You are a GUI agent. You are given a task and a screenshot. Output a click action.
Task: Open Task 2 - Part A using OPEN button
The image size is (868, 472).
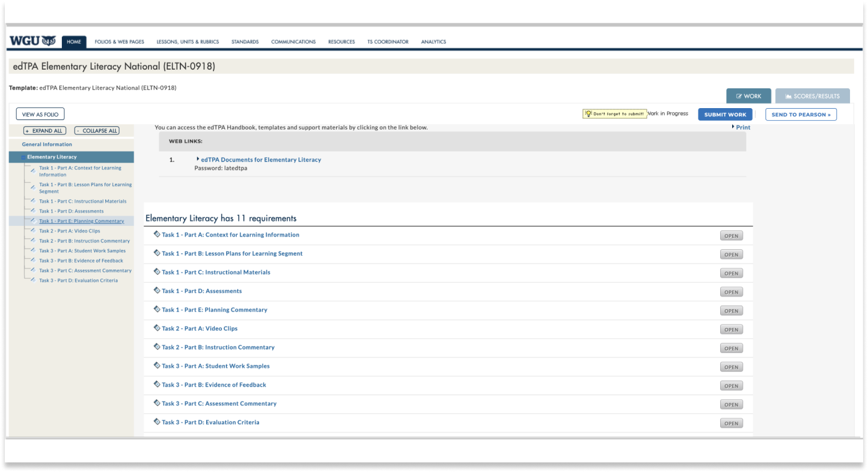pos(731,329)
